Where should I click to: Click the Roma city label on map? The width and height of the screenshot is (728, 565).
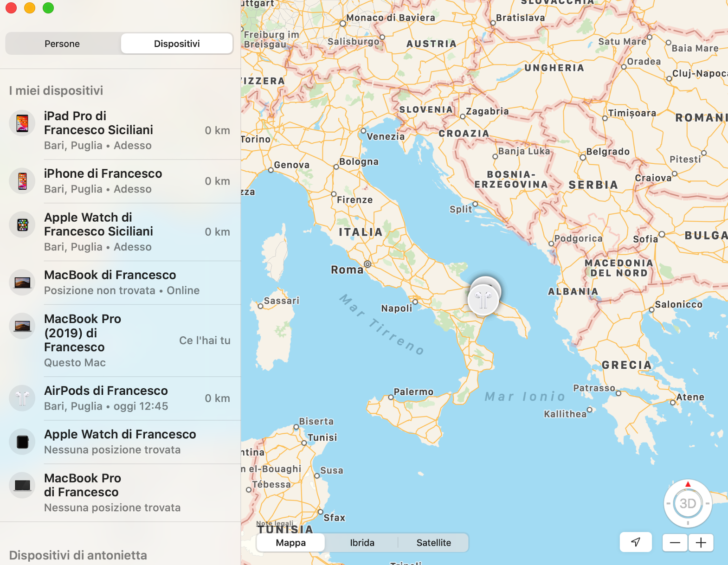click(347, 270)
